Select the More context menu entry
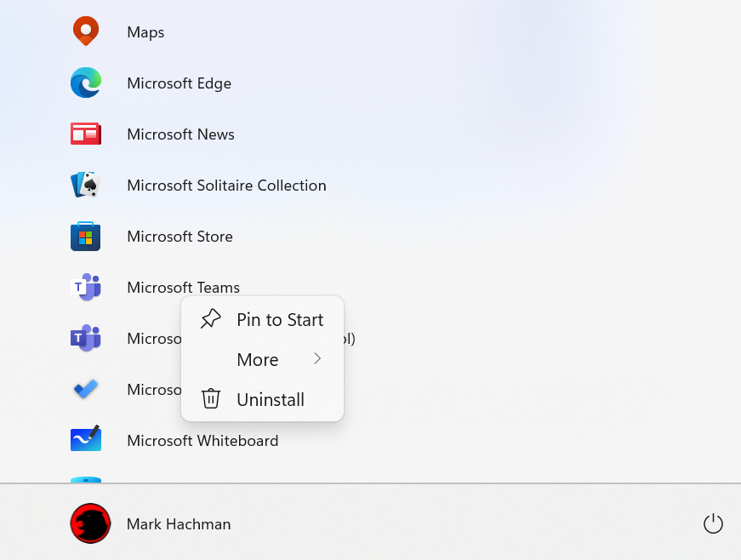 [x=262, y=359]
